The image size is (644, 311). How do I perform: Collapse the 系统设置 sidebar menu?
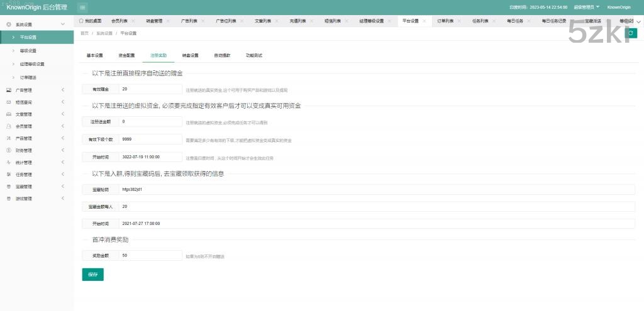pyautogui.click(x=62, y=24)
